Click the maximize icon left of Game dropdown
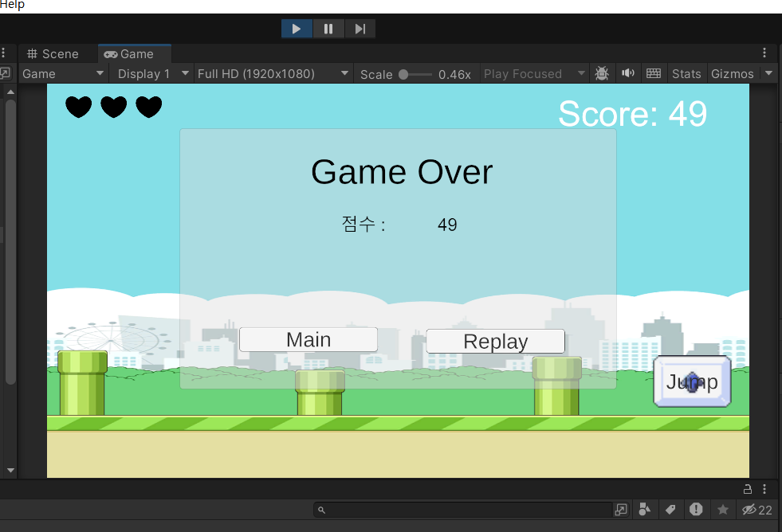Screen dimensions: 782x532 [x=5, y=73]
